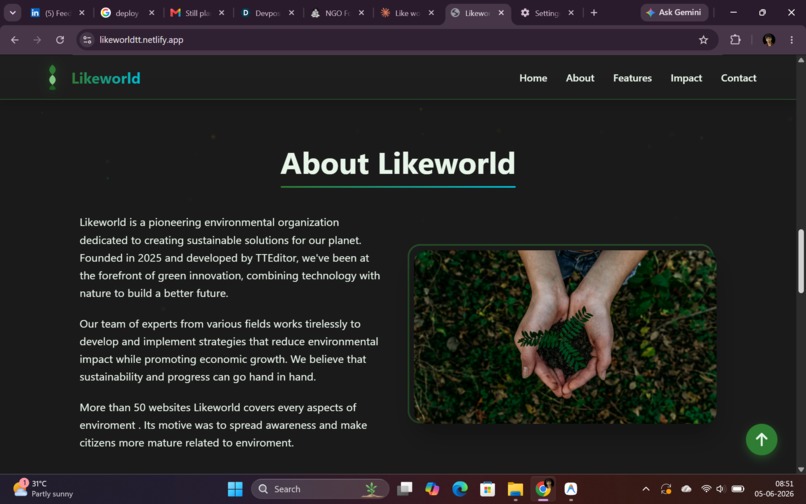Click the Likeworld brand name text
The image size is (806, 504).
[x=106, y=78]
